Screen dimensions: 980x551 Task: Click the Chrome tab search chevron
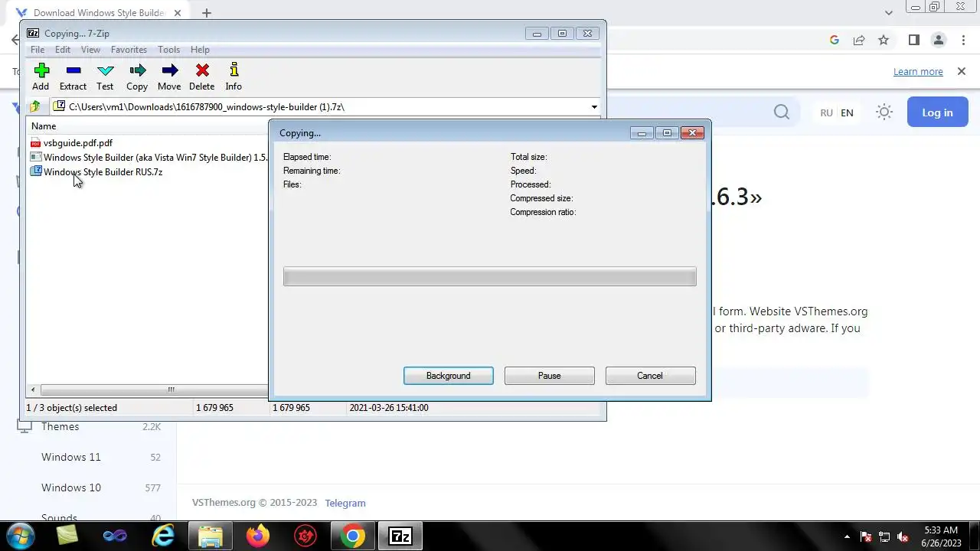(x=889, y=12)
